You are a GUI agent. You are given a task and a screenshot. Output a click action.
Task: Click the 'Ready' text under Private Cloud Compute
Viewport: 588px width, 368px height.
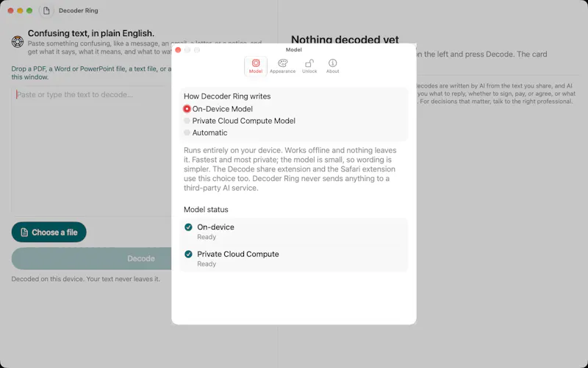(x=207, y=264)
